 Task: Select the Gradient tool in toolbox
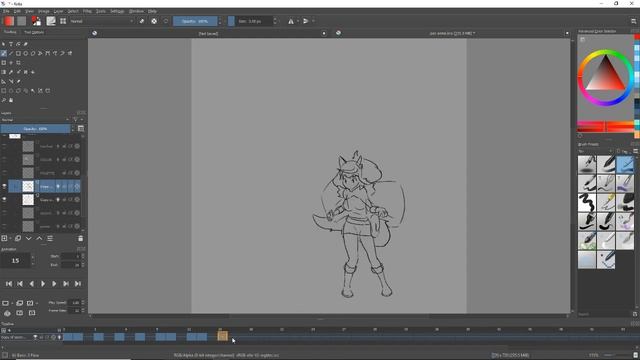coord(4,72)
